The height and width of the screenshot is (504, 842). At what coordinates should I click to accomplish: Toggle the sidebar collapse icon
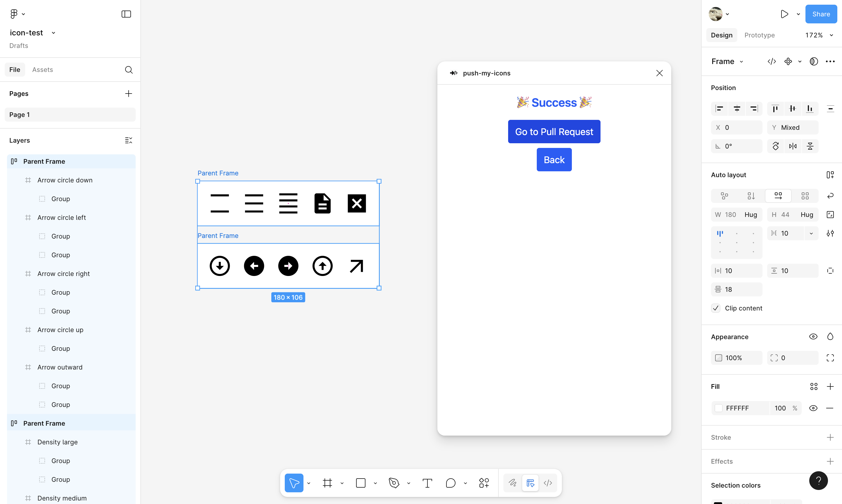click(x=126, y=14)
